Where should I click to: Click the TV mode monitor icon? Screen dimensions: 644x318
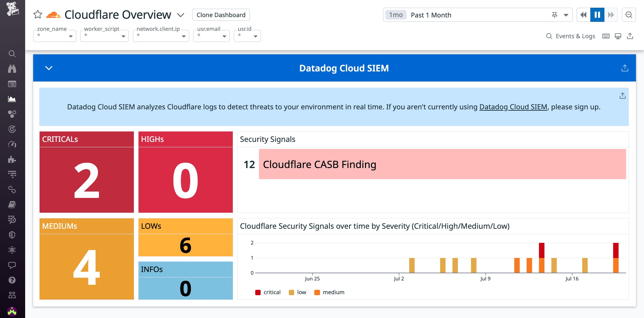(x=618, y=36)
